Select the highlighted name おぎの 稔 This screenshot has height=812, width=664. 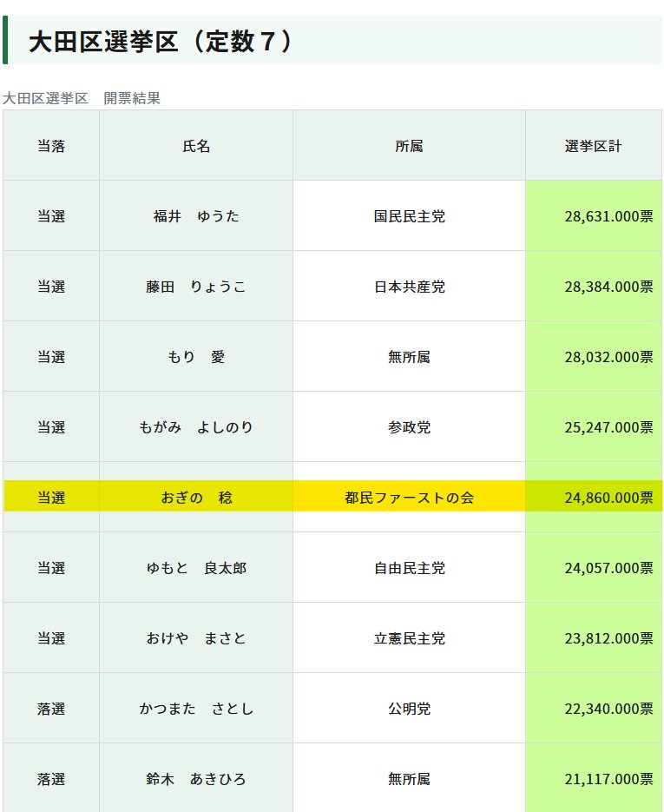pos(196,498)
